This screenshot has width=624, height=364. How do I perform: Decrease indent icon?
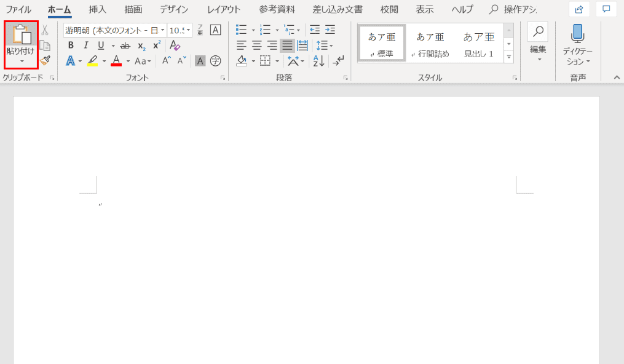(x=315, y=30)
